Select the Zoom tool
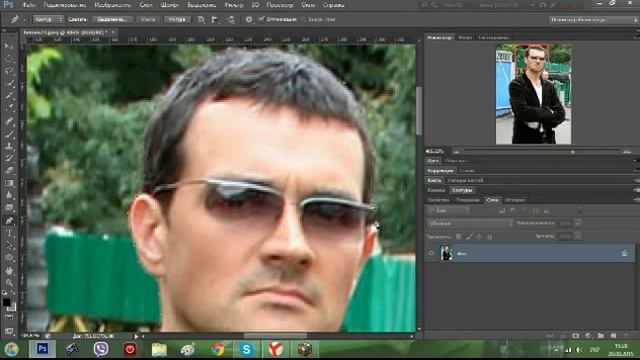The height and width of the screenshot is (360, 640). click(9, 283)
